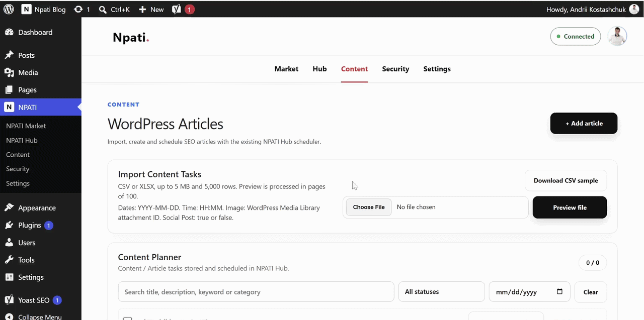Click the Preview file button
644x320 pixels.
(x=570, y=207)
